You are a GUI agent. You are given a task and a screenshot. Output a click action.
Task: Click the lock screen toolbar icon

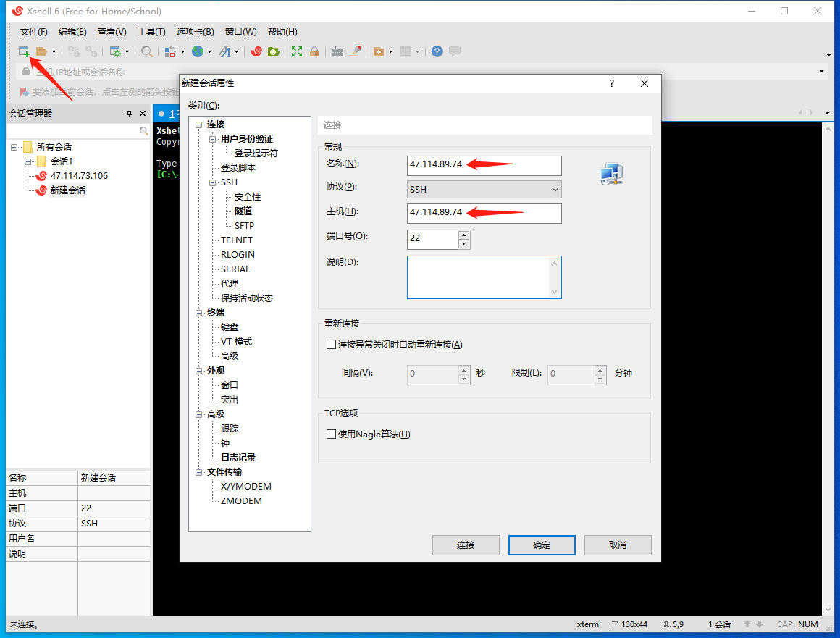[314, 51]
